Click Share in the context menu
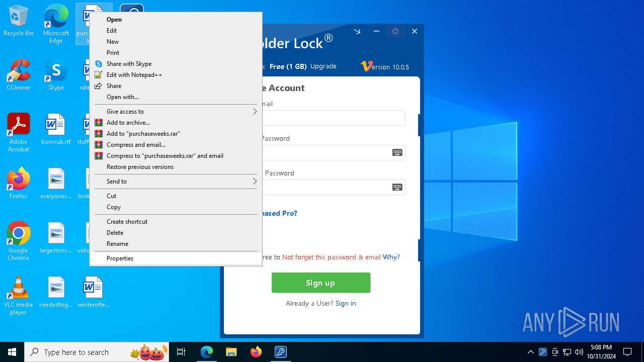644x362 pixels. point(176,86)
